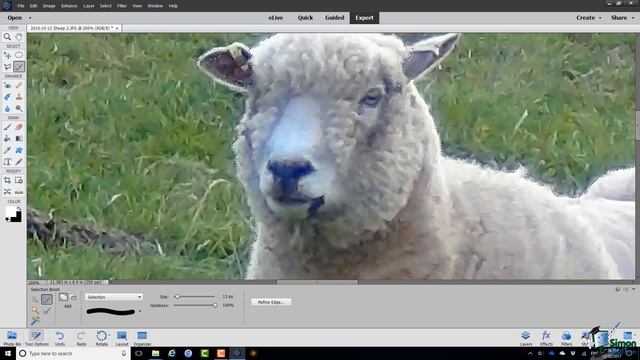640x360 pixels.
Task: Select the Elliptical Marquee tool
Action: click(19, 55)
